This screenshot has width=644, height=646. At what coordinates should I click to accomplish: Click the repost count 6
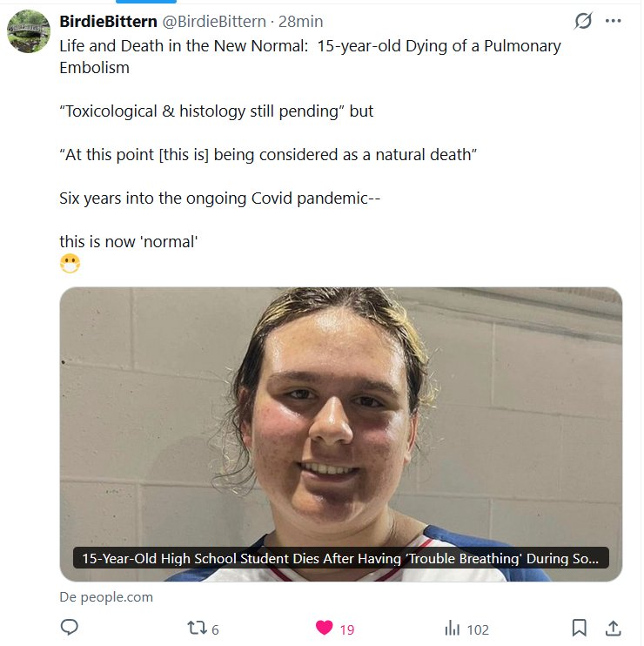pyautogui.click(x=215, y=629)
